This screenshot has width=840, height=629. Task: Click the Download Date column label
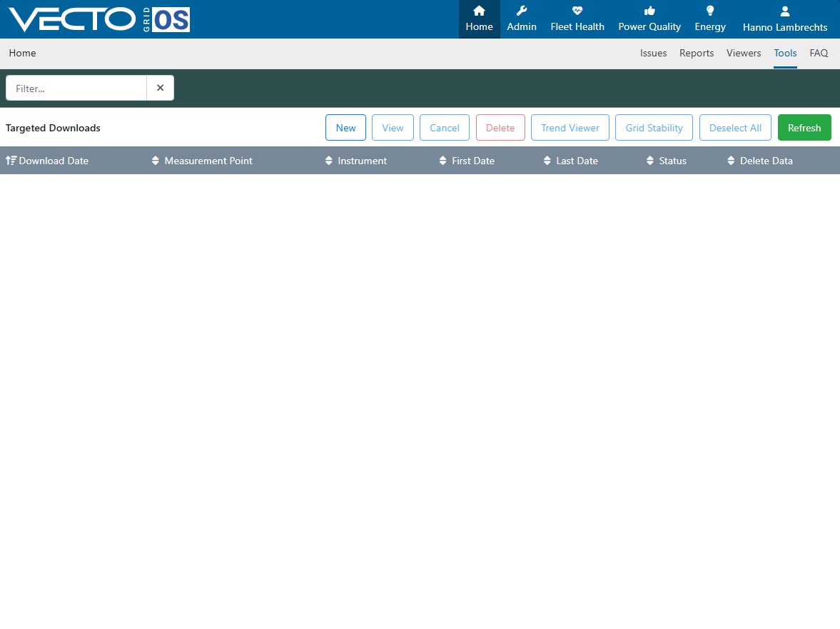point(54,161)
